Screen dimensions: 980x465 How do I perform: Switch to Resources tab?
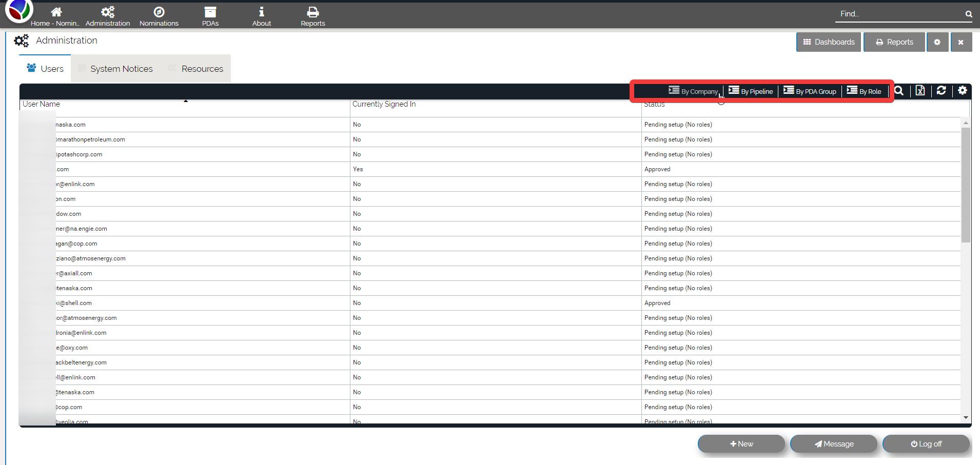click(202, 69)
